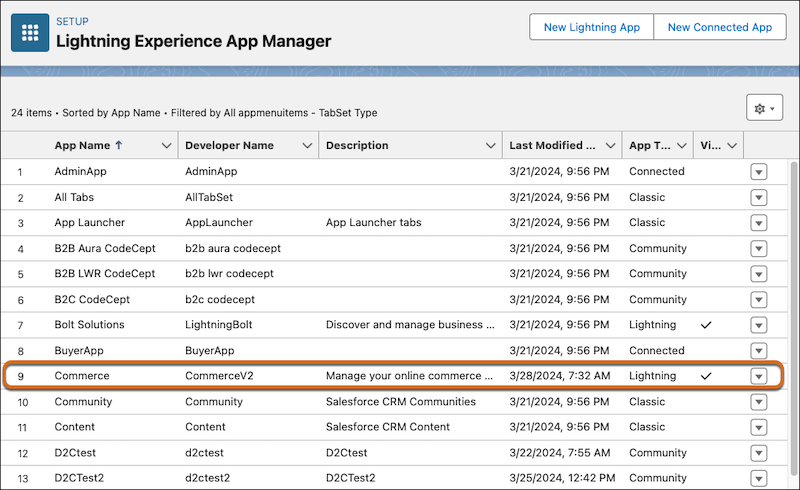The width and height of the screenshot is (800, 490).
Task: Select CommerceV2 developer name cell
Action: (x=219, y=376)
